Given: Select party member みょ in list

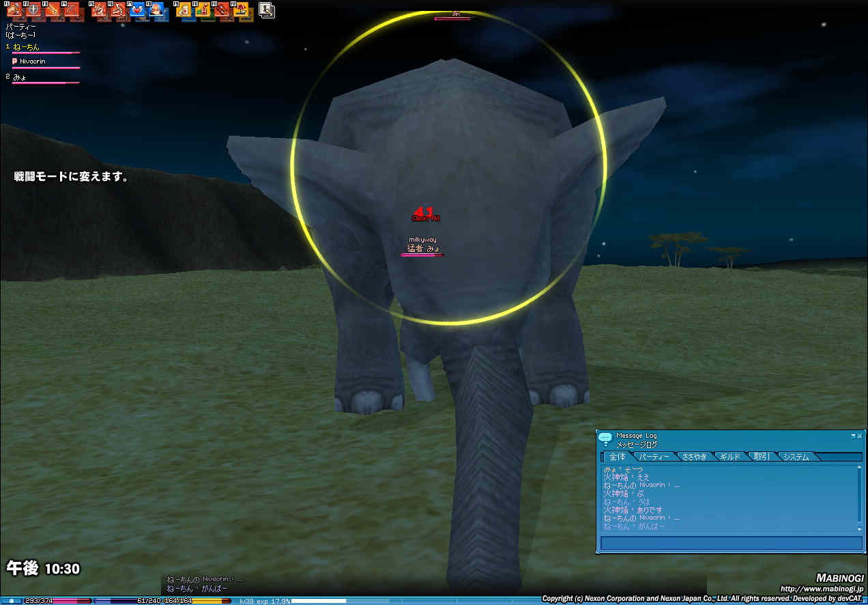Looking at the screenshot, I should coord(20,77).
